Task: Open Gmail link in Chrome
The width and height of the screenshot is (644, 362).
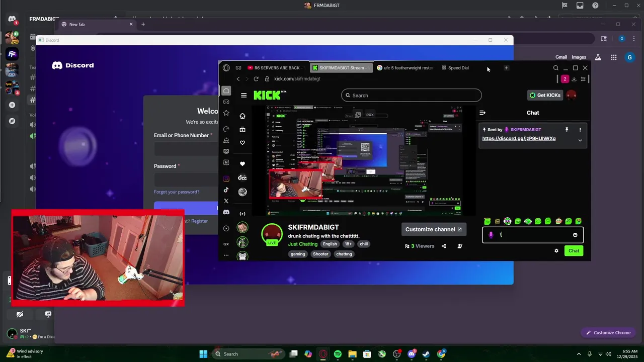Action: 561,57
